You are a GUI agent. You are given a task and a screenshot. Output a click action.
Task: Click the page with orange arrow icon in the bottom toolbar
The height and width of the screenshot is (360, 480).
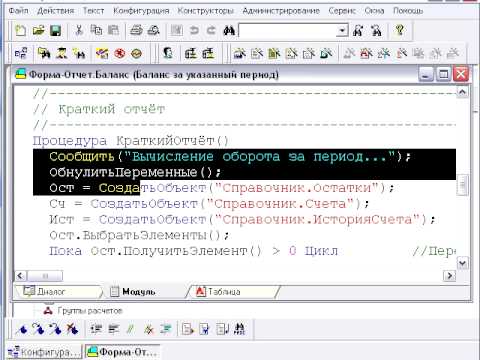[x=188, y=329]
